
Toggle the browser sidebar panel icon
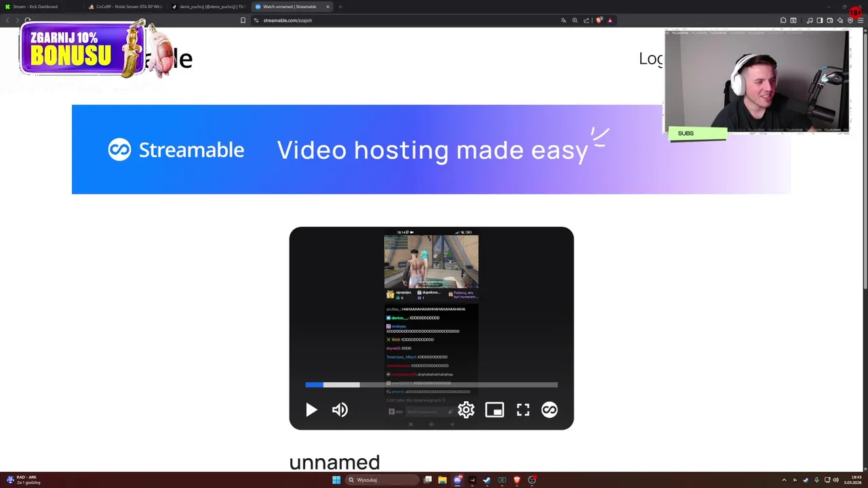[820, 20]
